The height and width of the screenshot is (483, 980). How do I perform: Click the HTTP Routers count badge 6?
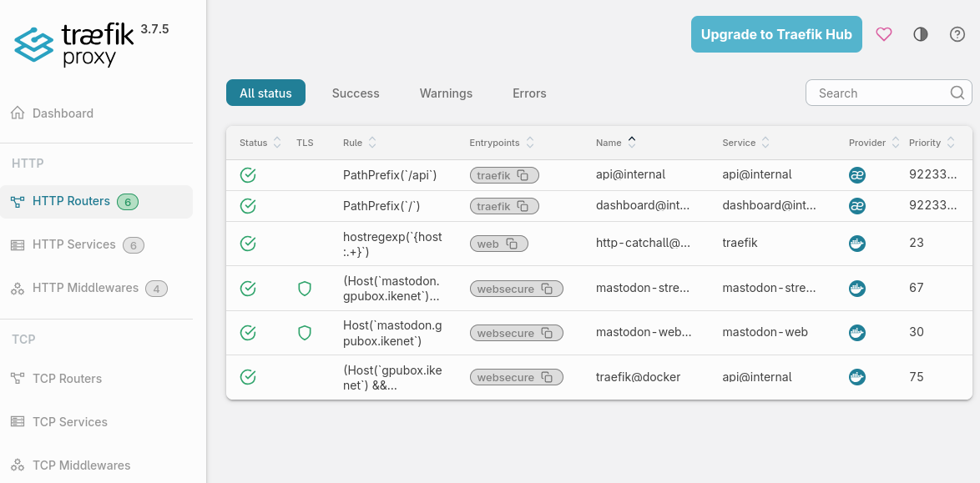pos(128,202)
